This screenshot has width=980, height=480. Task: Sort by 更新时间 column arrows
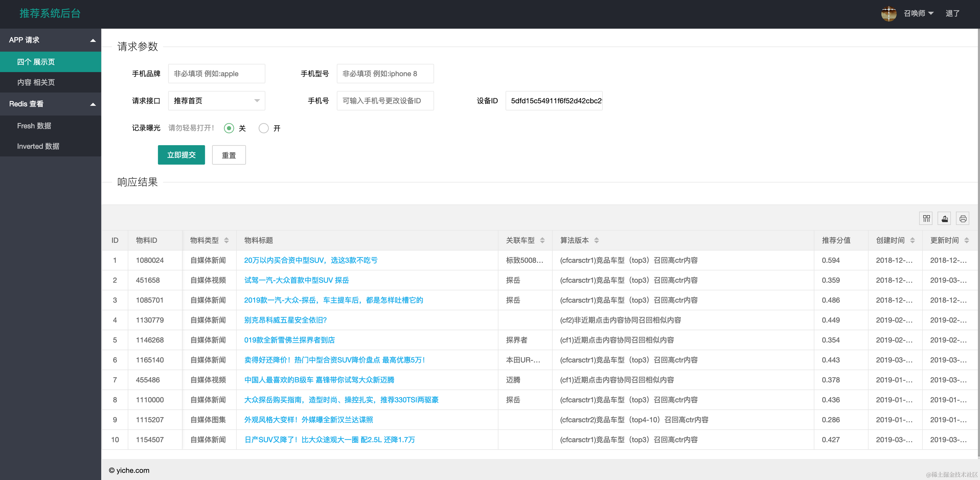(x=966, y=240)
